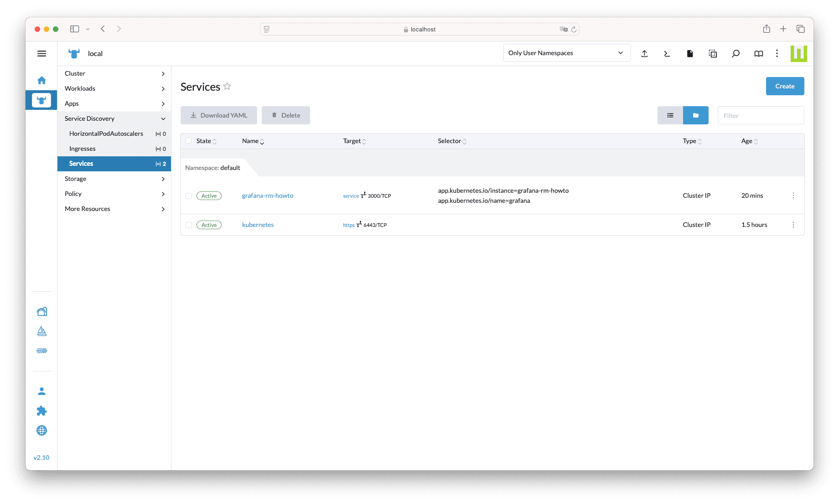The width and height of the screenshot is (839, 504).
Task: Check the kubernetes service row checkbox
Action: [x=189, y=225]
